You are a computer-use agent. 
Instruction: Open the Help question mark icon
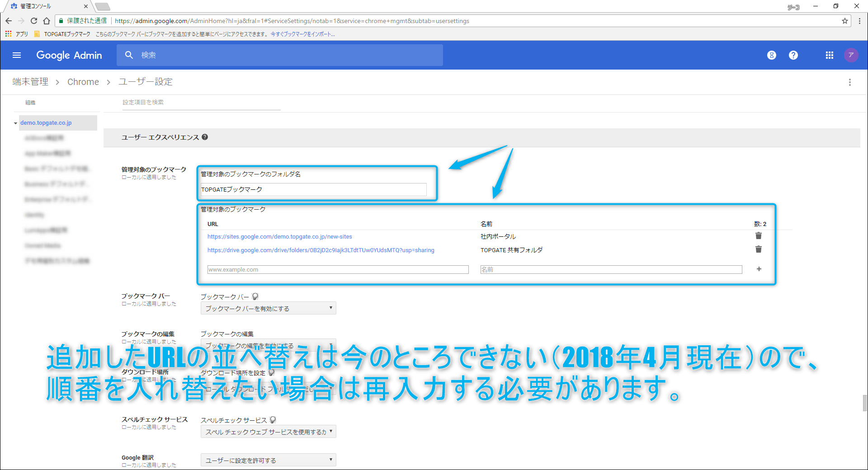click(793, 55)
